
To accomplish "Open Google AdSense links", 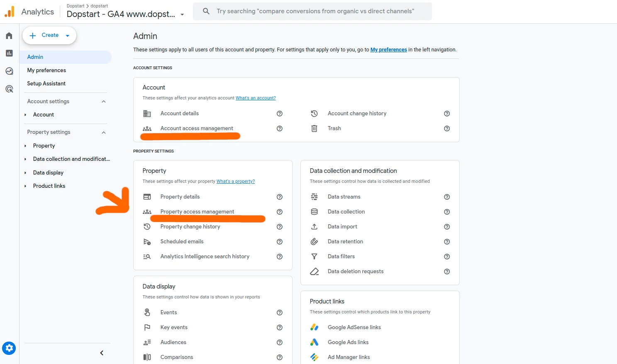I will (x=354, y=328).
